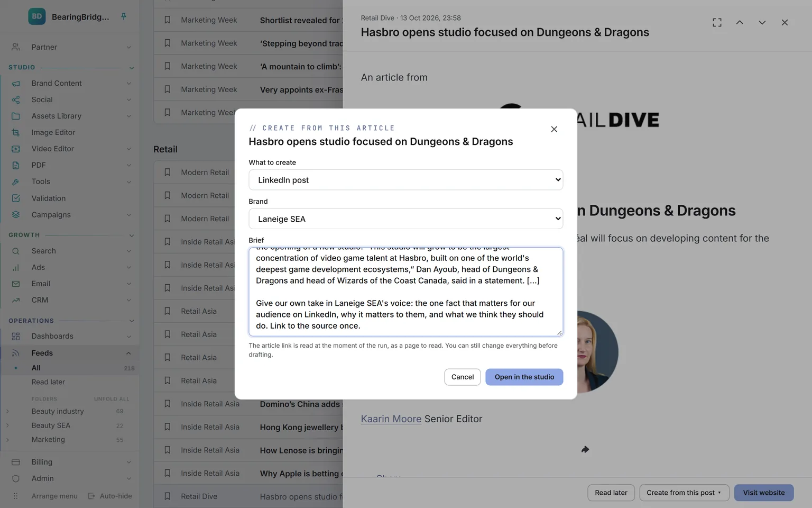The image size is (812, 508).
Task: Click the Feeds RSS icon
Action: coord(16,353)
